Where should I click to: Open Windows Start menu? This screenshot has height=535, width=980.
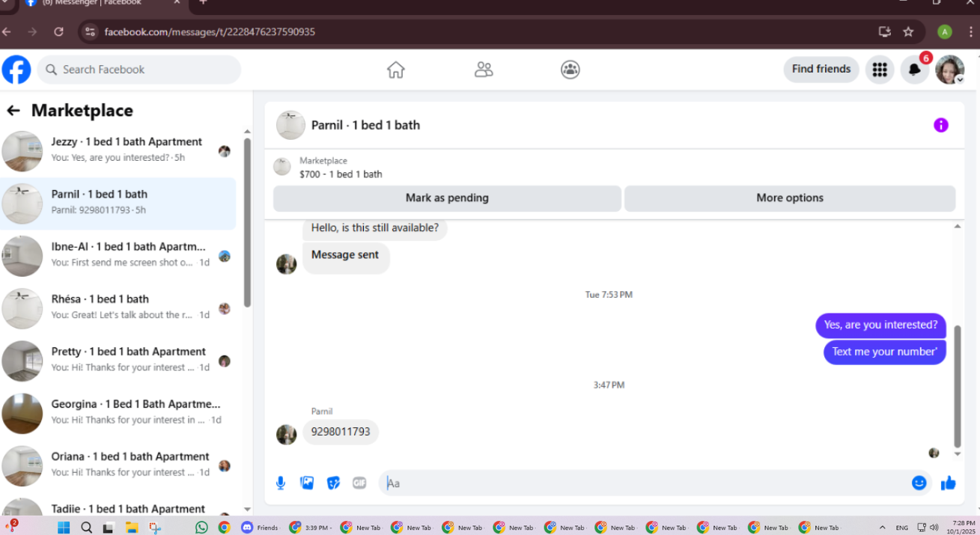pos(64,528)
